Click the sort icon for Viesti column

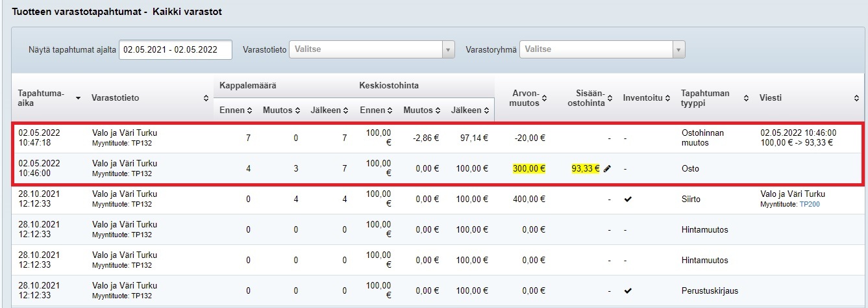(x=856, y=98)
